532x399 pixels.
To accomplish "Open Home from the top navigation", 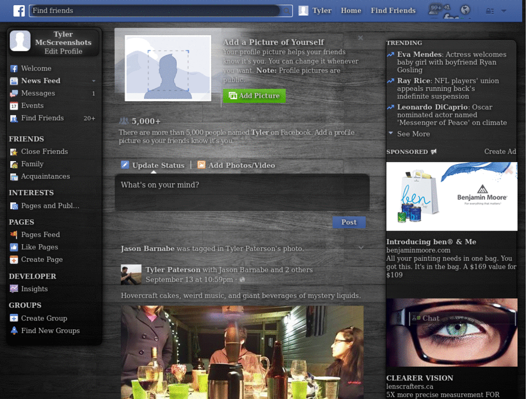I will point(351,10).
